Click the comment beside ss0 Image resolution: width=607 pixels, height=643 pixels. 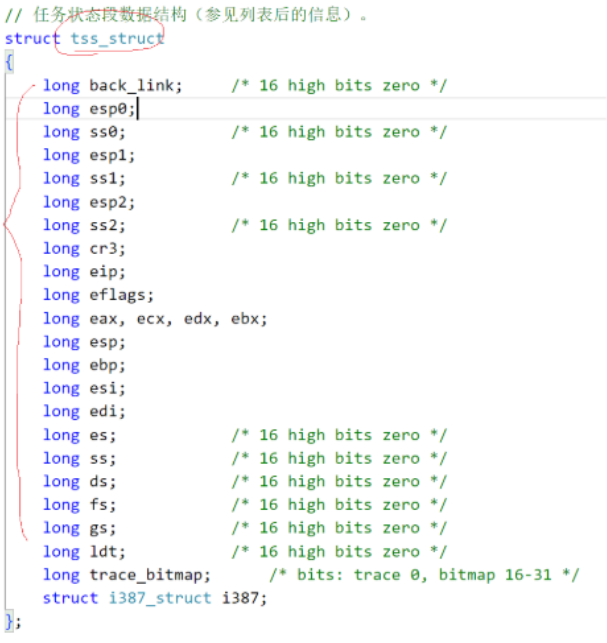click(339, 132)
